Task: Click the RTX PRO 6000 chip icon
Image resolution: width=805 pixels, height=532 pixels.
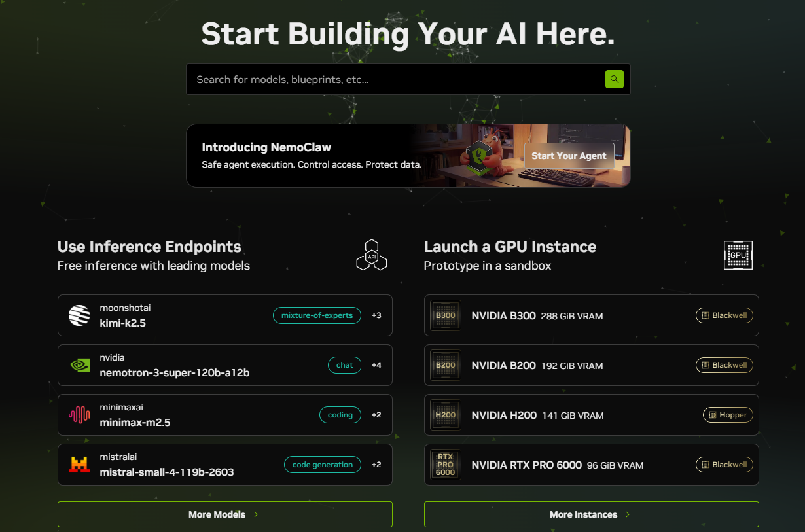Action: point(446,465)
